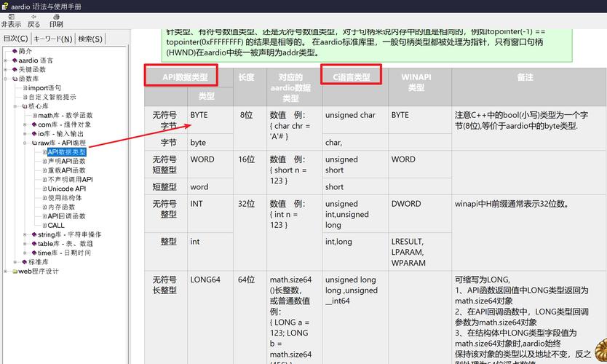This screenshot has height=364, width=607.
Task: Open the 重载API函数 topic
Action: pos(66,170)
